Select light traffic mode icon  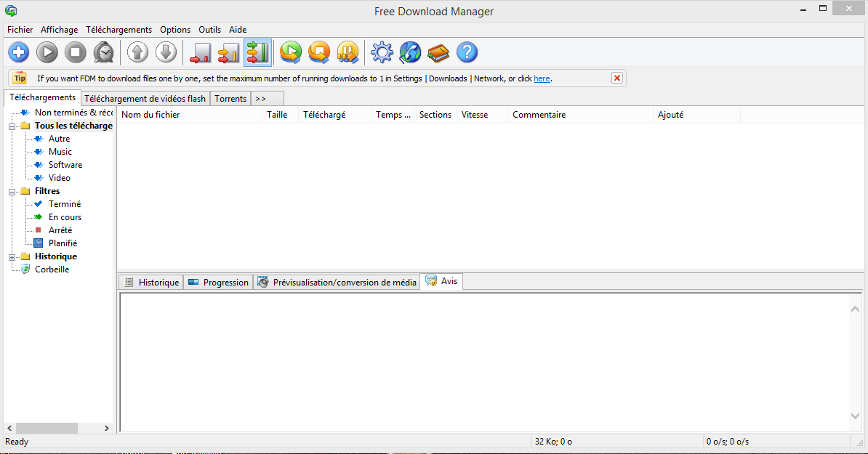201,52
